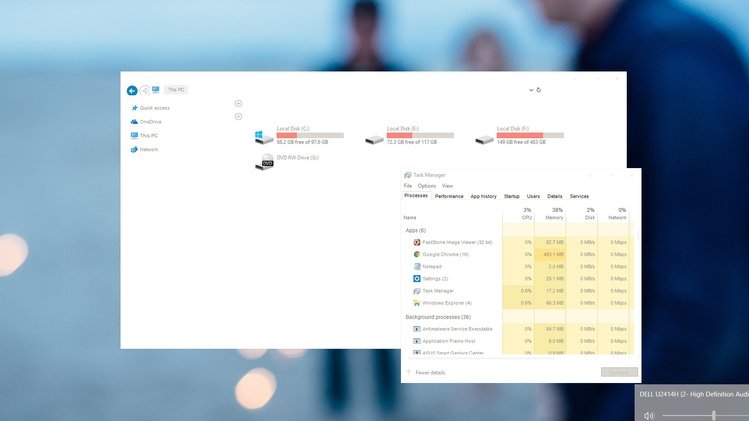749x421 pixels.
Task: Switch to the Users tab
Action: pyautogui.click(x=533, y=196)
